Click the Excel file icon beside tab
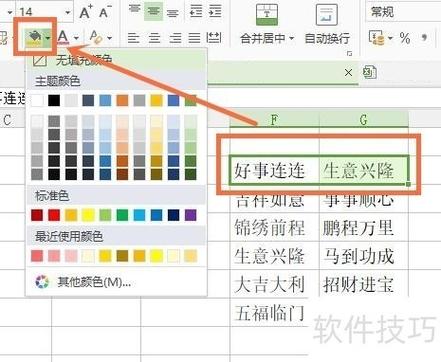Viewport: 441px width, 362px height. click(x=370, y=72)
